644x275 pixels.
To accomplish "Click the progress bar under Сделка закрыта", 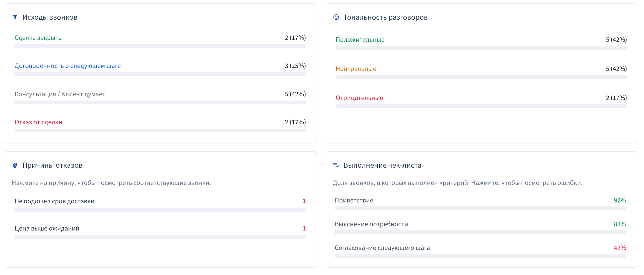I will click(x=160, y=46).
